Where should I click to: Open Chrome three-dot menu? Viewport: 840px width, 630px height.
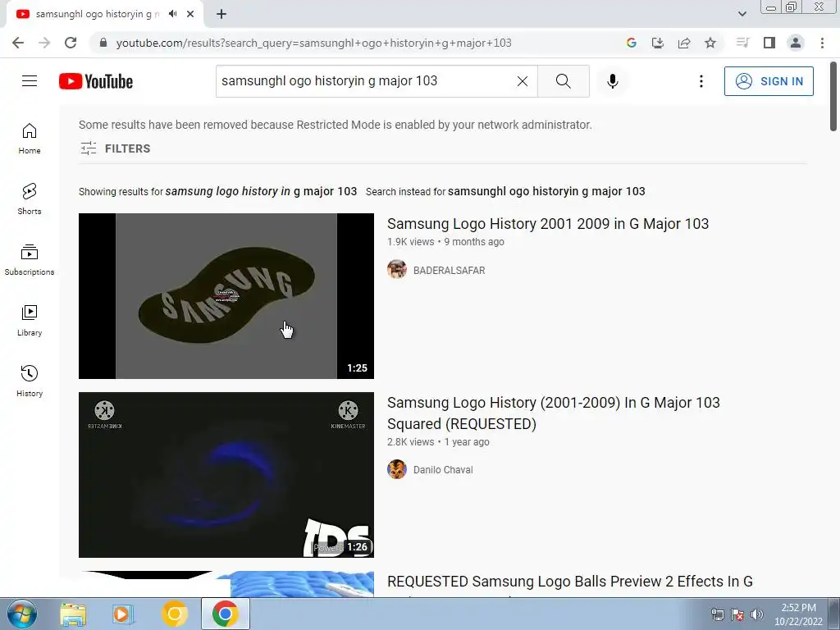click(x=822, y=43)
